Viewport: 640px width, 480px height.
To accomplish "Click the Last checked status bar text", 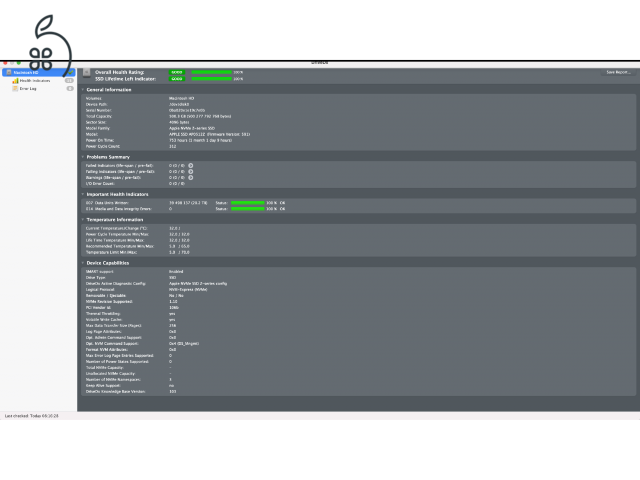I will [31, 416].
